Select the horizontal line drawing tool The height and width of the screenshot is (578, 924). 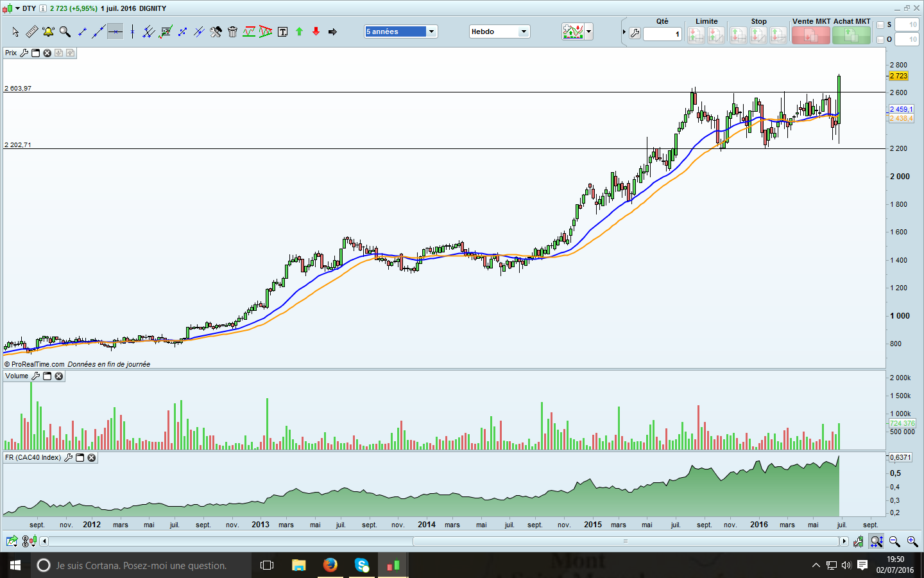115,31
